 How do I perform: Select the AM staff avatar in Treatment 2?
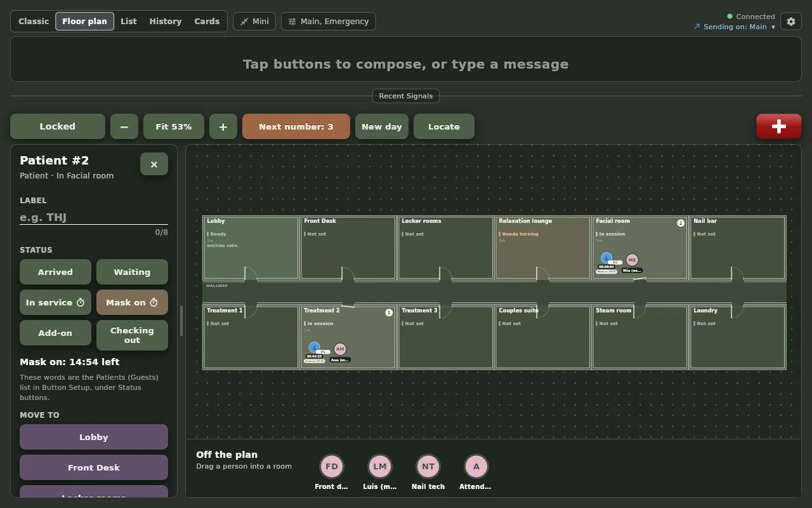[x=340, y=349]
